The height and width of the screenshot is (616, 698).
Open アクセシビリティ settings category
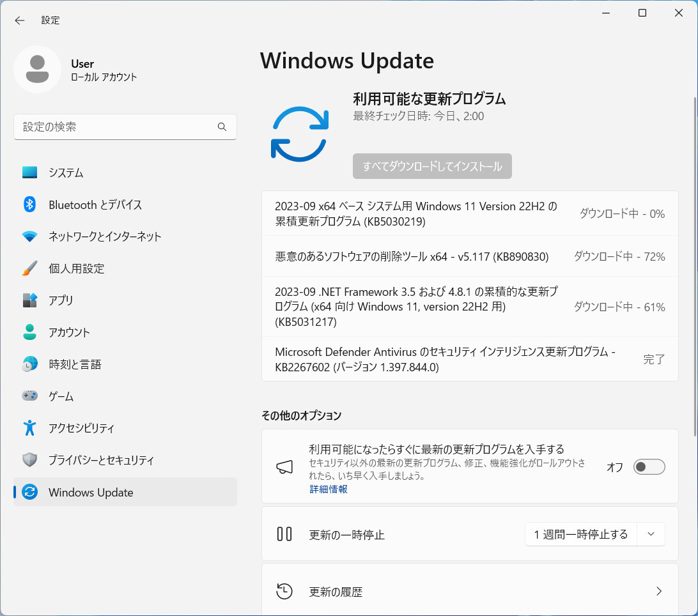tap(125, 427)
